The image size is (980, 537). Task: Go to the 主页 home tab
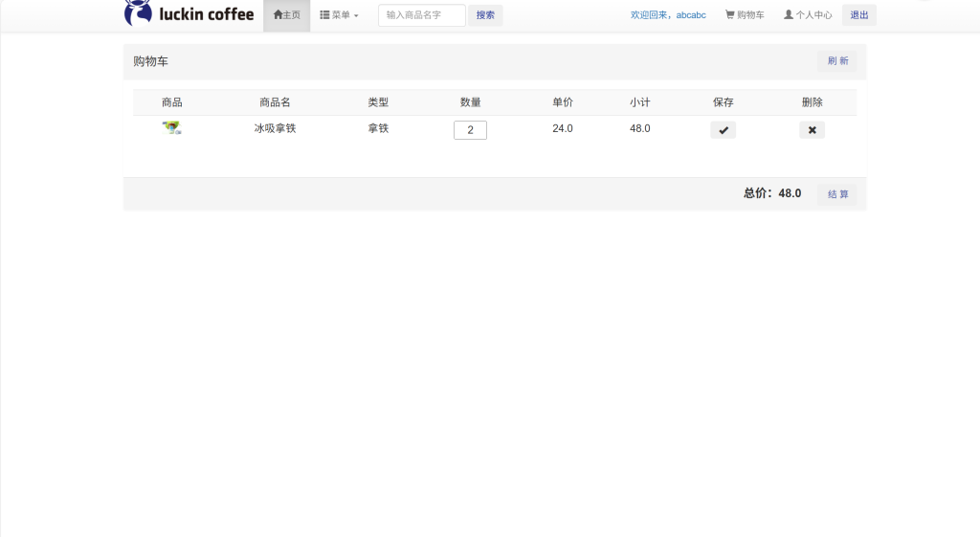[287, 15]
